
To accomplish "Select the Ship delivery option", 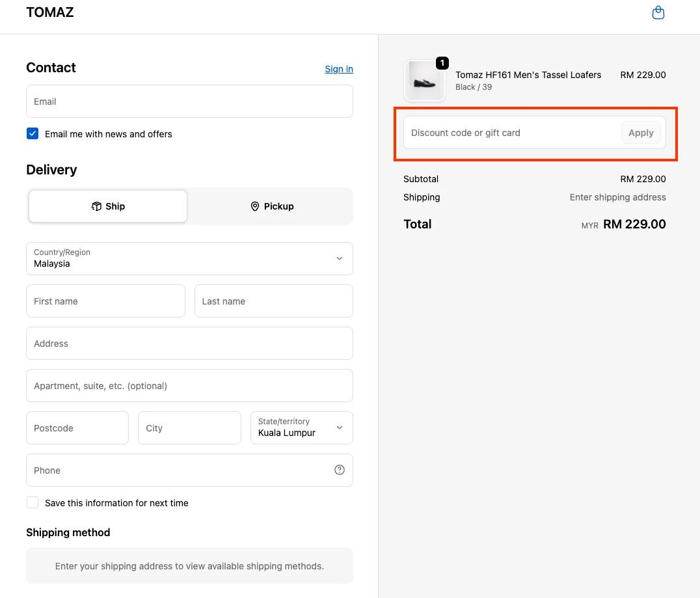I will click(x=108, y=206).
